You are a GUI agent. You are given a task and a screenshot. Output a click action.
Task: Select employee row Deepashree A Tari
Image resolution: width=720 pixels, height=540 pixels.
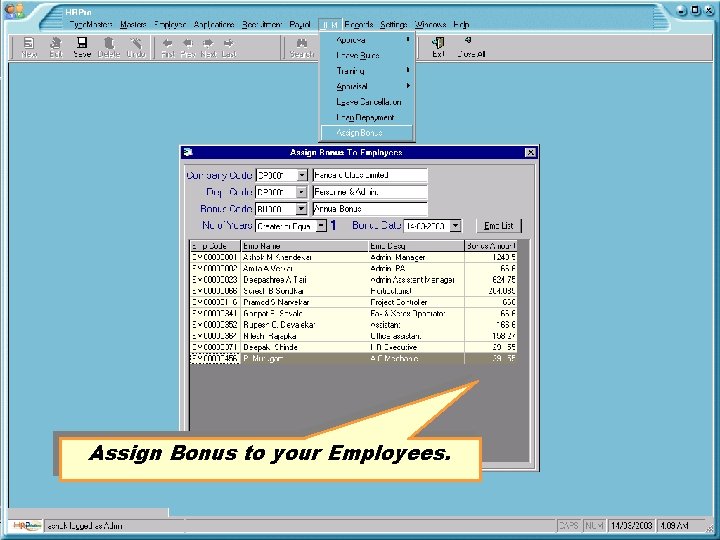point(354,280)
